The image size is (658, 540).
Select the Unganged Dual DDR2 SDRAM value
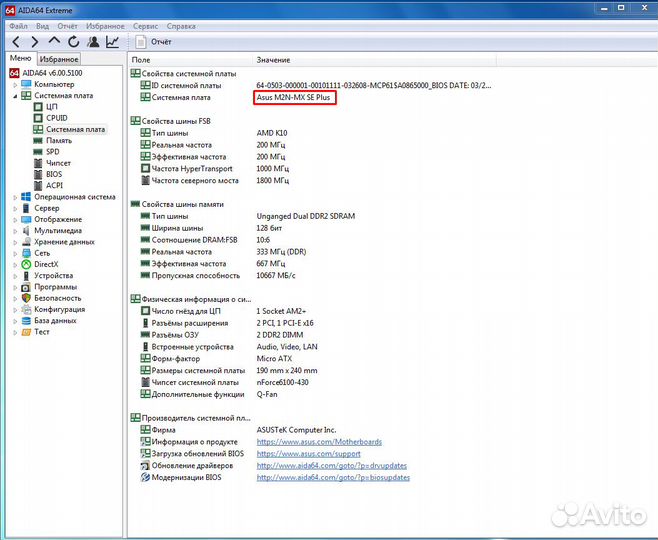pyautogui.click(x=306, y=216)
